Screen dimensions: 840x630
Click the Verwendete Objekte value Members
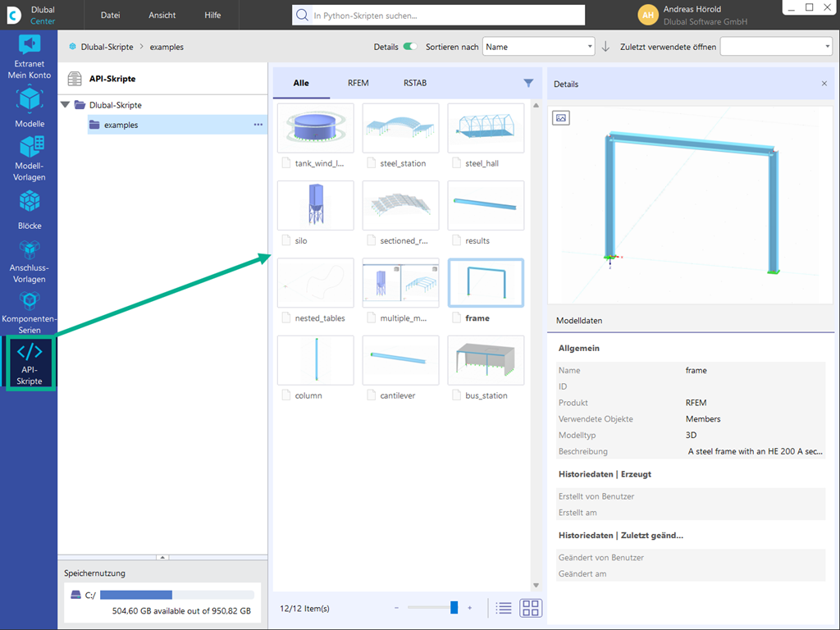point(703,419)
